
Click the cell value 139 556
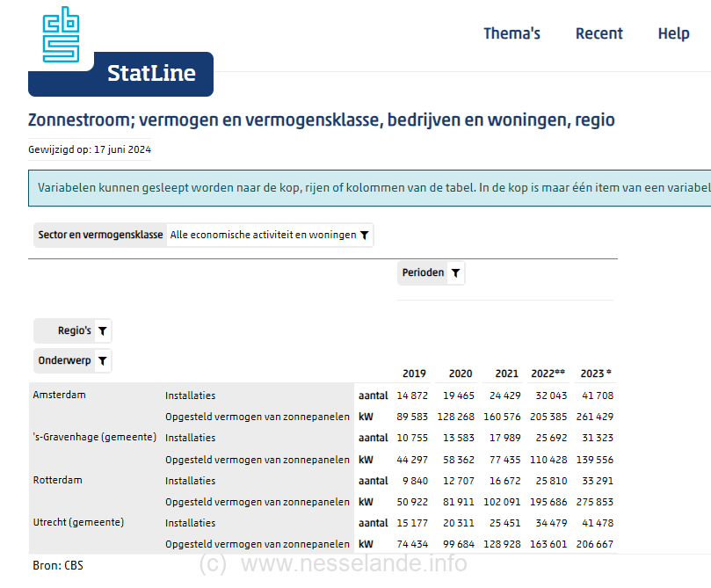(595, 461)
